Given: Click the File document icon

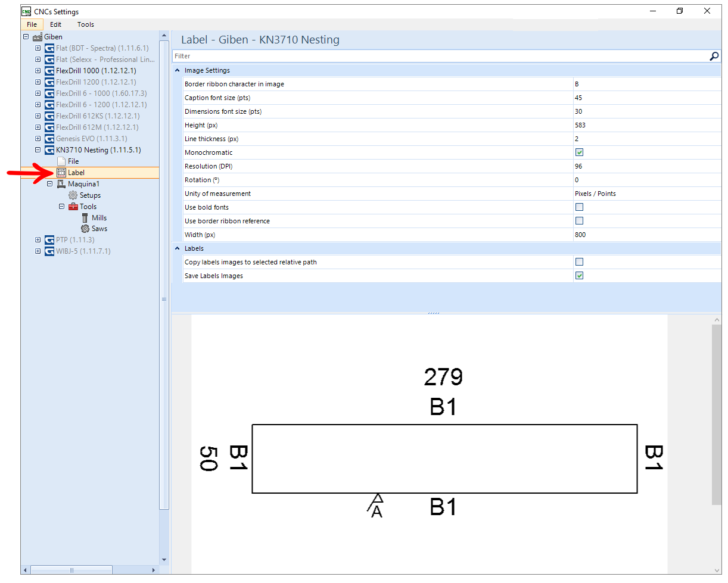Looking at the screenshot, I should pos(61,161).
